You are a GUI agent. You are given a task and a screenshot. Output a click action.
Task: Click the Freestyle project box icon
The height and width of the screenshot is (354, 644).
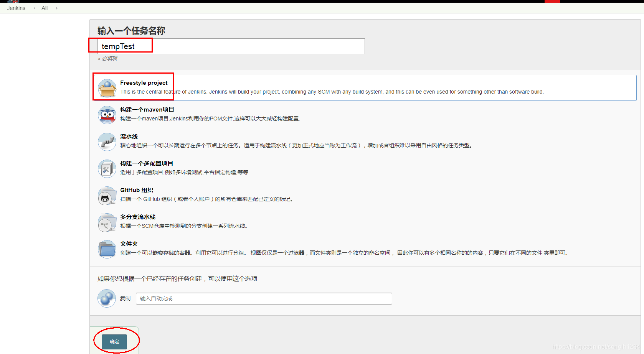107,88
